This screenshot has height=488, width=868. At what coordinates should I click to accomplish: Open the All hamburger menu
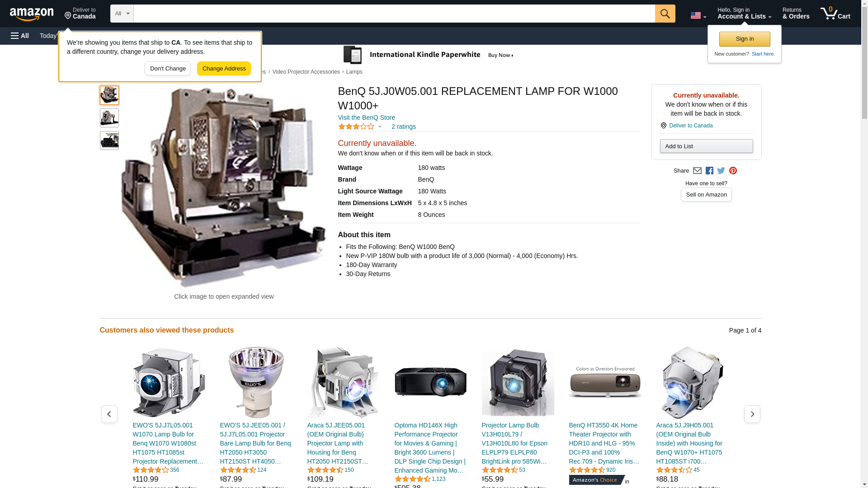pyautogui.click(x=20, y=36)
